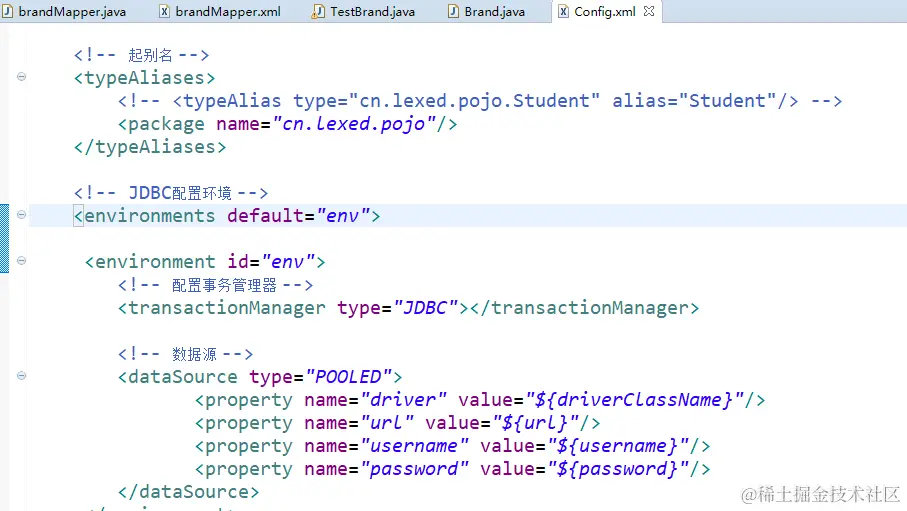Click the "${driverClassName}" value text
The image size is (907, 511).
[635, 400]
